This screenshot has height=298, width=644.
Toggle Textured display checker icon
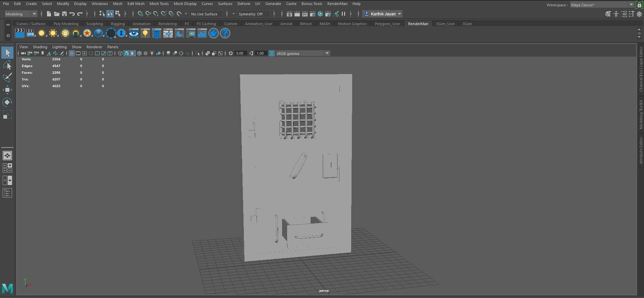click(146, 53)
